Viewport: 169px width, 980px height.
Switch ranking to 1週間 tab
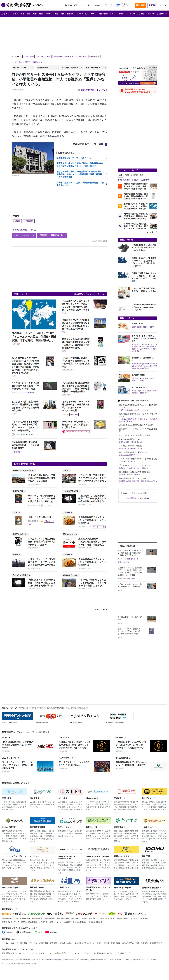pos(127,175)
